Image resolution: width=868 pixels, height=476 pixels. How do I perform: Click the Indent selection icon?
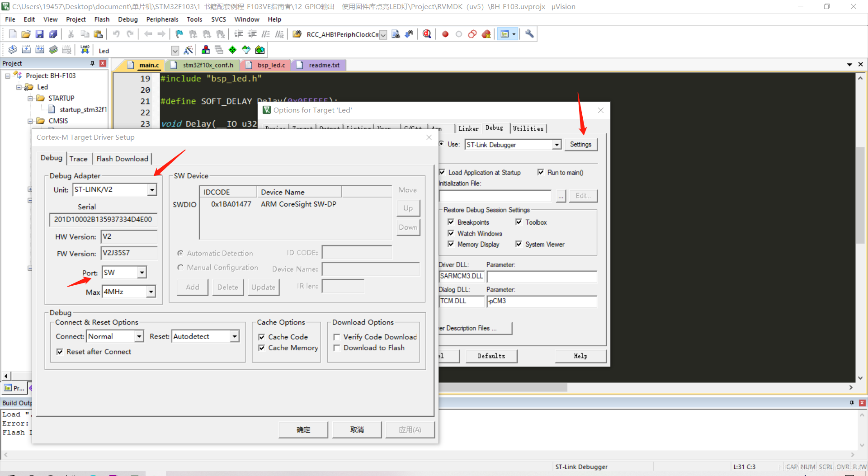coord(239,34)
